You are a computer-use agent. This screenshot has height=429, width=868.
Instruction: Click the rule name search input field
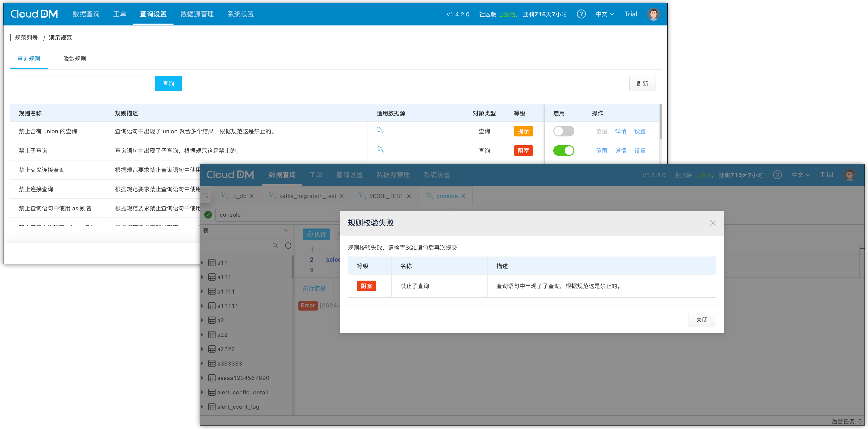click(83, 84)
